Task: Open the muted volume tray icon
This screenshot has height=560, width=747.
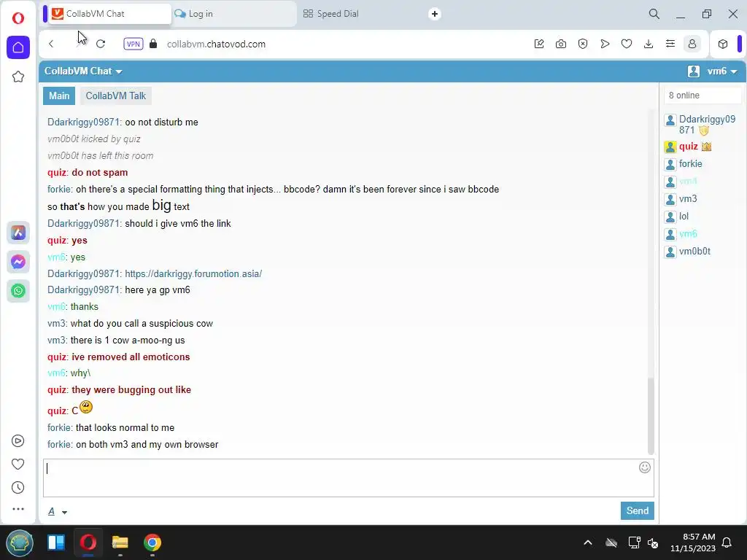Action: 653,542
